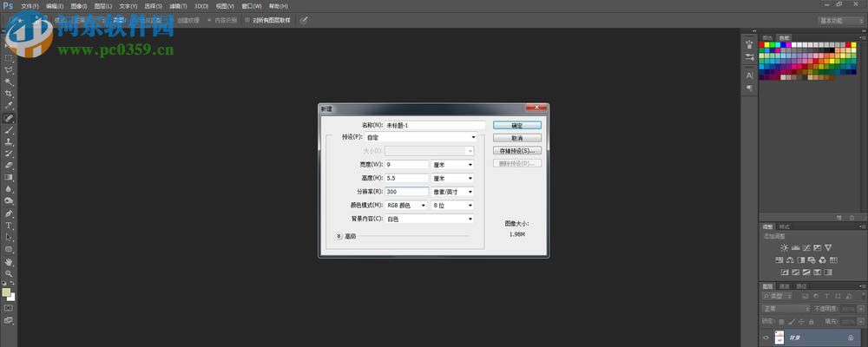Select the Eraser tool
Image resolution: width=868 pixels, height=347 pixels.
tap(9, 165)
